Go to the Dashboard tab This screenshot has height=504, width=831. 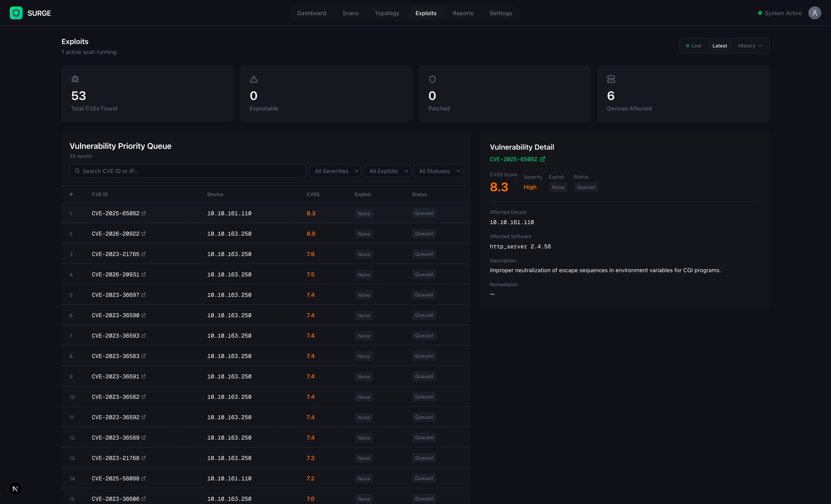point(311,13)
